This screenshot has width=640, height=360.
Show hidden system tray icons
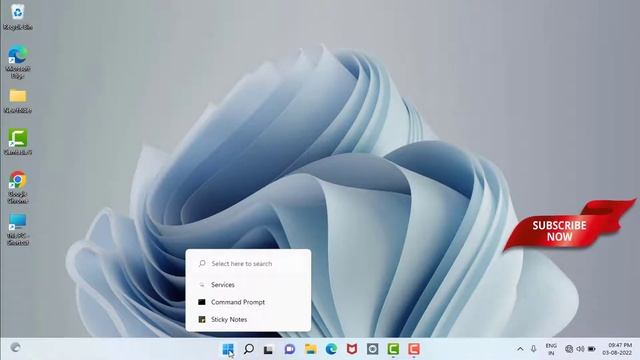coord(520,349)
